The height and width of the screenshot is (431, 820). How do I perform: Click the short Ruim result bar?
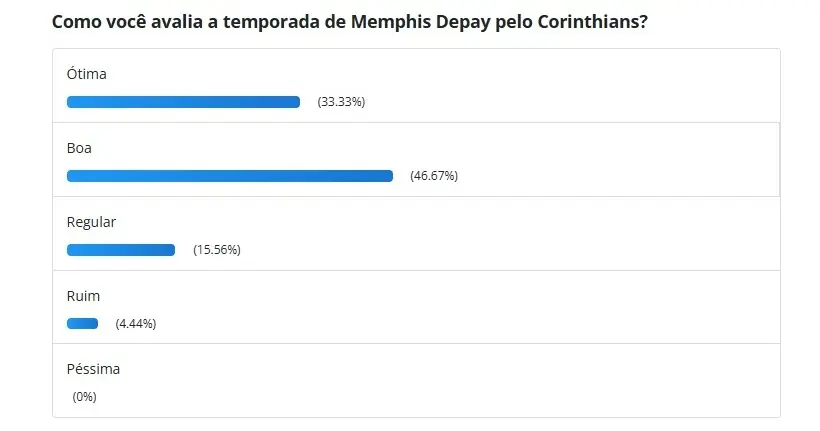[82, 323]
